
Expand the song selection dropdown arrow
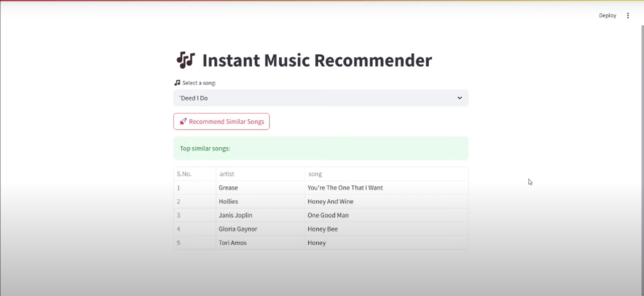point(460,98)
